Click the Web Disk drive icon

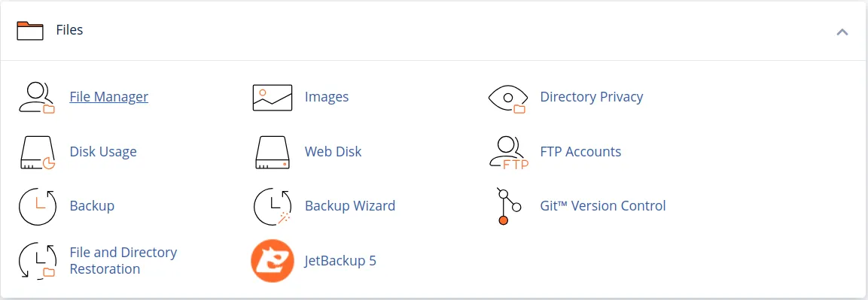coord(273,152)
